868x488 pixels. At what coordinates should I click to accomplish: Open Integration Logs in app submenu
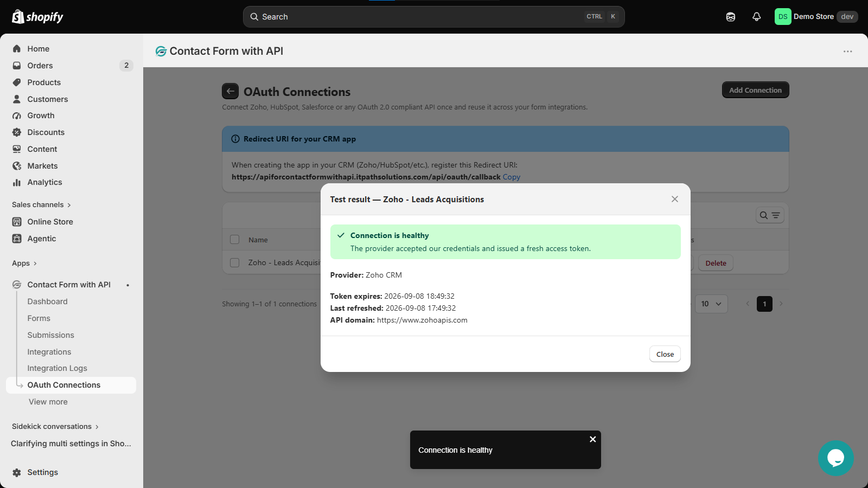tap(58, 368)
